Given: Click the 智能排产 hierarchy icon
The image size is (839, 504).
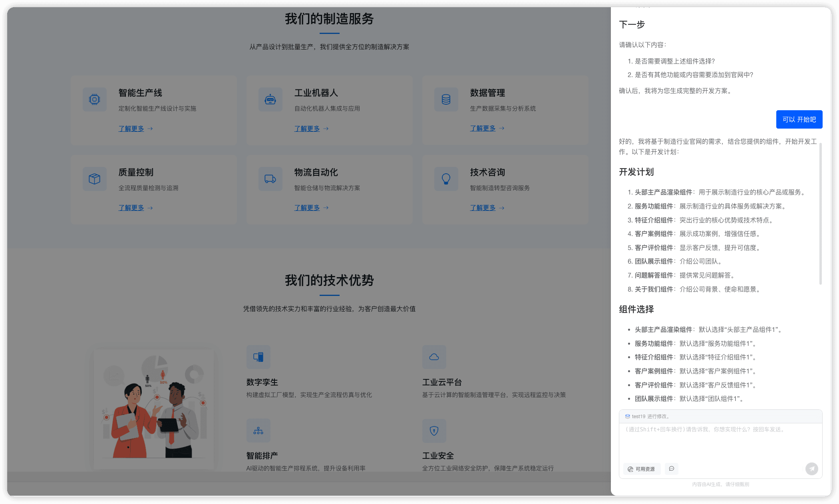Looking at the screenshot, I should (258, 431).
